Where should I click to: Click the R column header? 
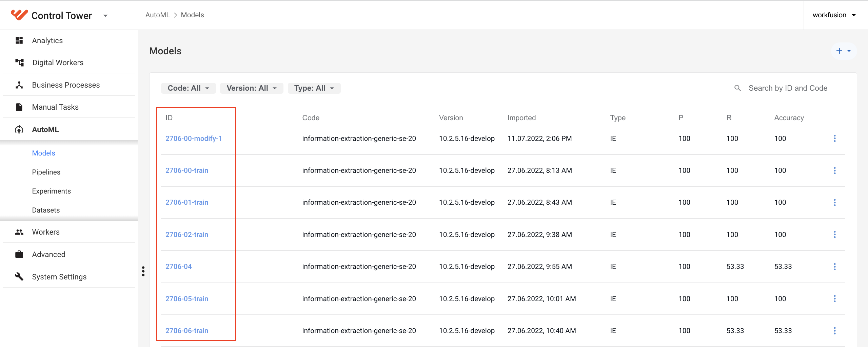(x=729, y=118)
